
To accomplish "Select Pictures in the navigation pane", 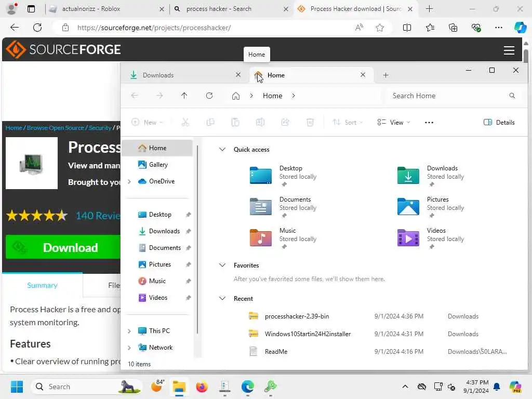I will click(158, 264).
